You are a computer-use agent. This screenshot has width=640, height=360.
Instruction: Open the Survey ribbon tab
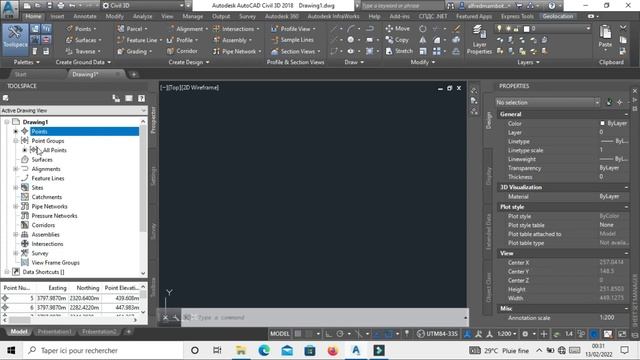click(247, 16)
